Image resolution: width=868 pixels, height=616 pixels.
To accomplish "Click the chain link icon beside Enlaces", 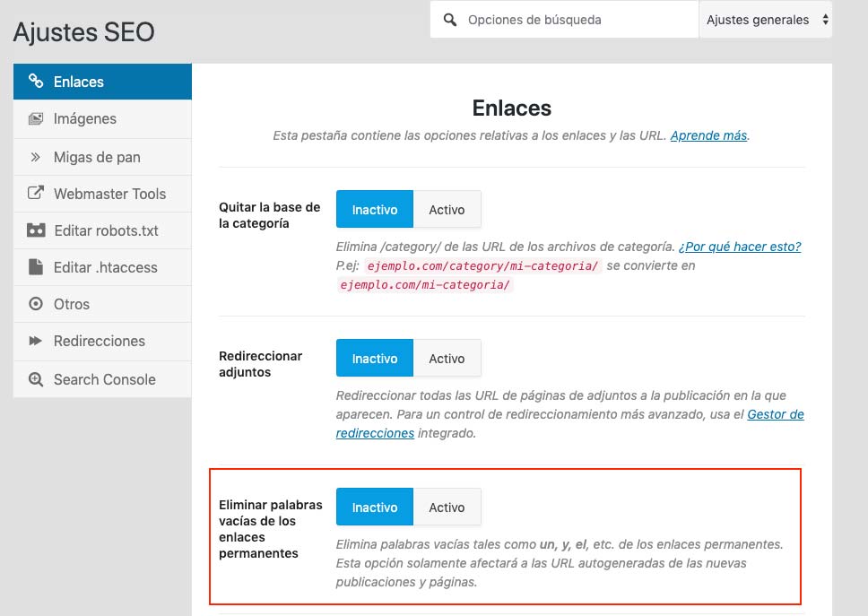I will tap(36, 82).
